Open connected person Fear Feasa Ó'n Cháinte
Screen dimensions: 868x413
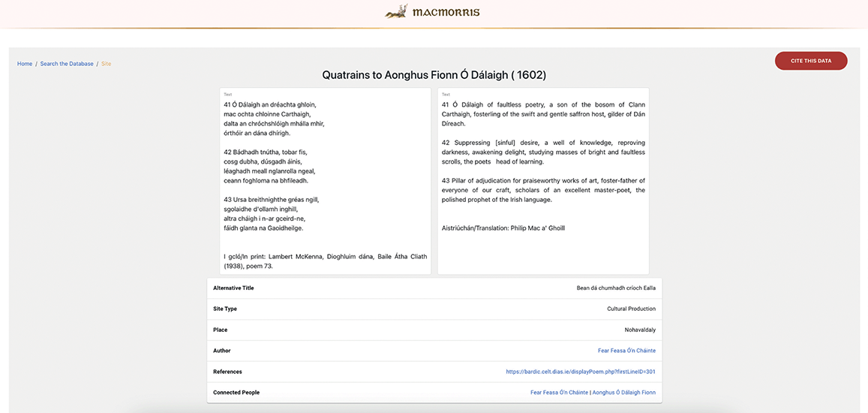pyautogui.click(x=559, y=393)
